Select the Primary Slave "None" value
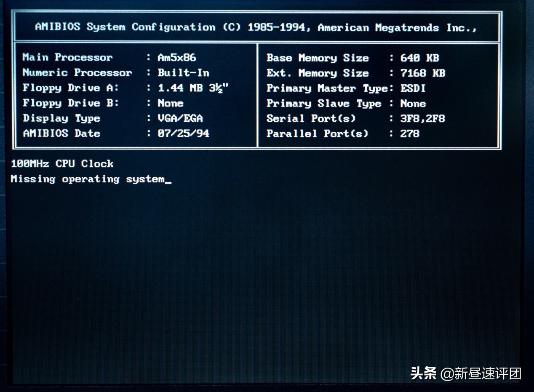This screenshot has width=534, height=392. point(413,104)
